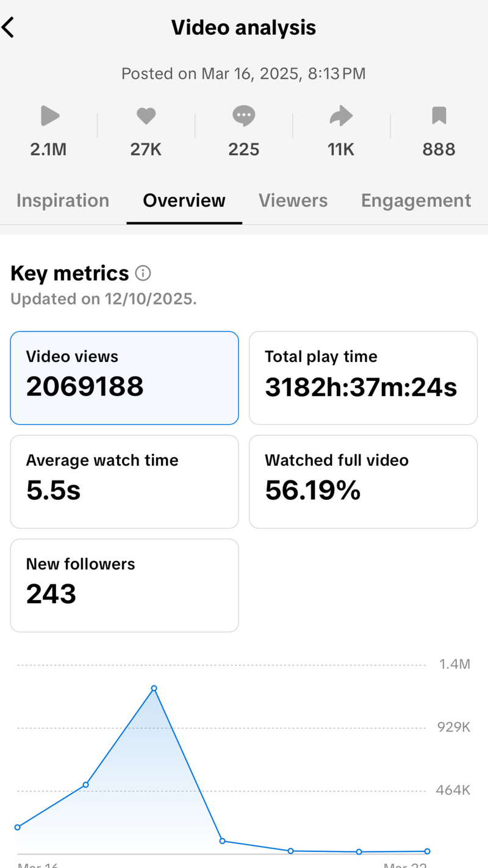Tap the play views icon
This screenshot has height=868, width=488.
click(x=49, y=115)
